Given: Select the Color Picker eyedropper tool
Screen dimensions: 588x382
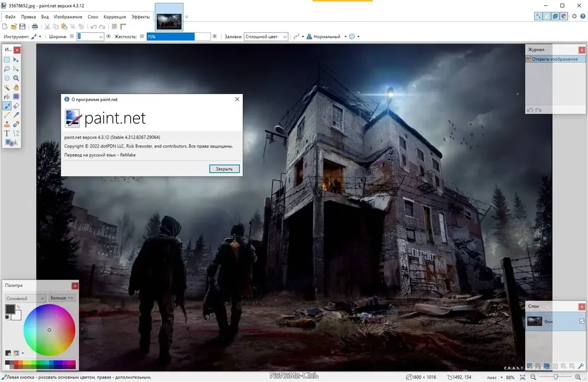Looking at the screenshot, I should (x=16, y=115).
